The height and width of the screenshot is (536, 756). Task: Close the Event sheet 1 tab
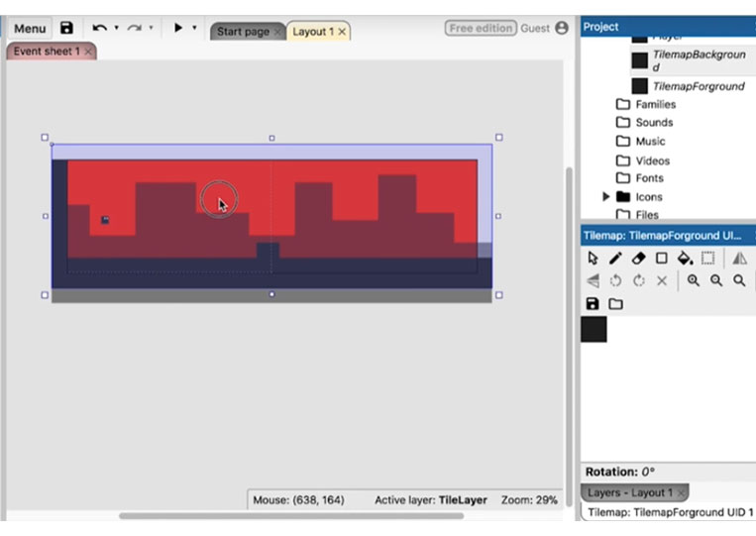(88, 52)
